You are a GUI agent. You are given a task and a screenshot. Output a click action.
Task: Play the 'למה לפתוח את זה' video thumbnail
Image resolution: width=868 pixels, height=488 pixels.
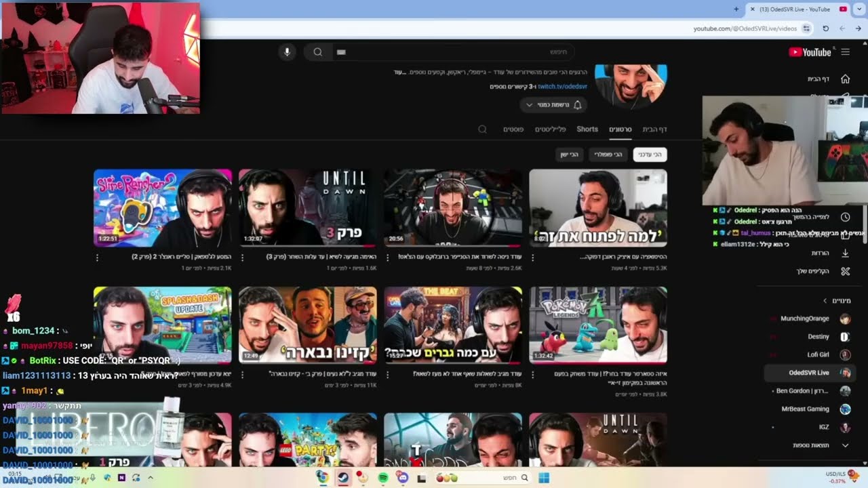click(x=598, y=207)
